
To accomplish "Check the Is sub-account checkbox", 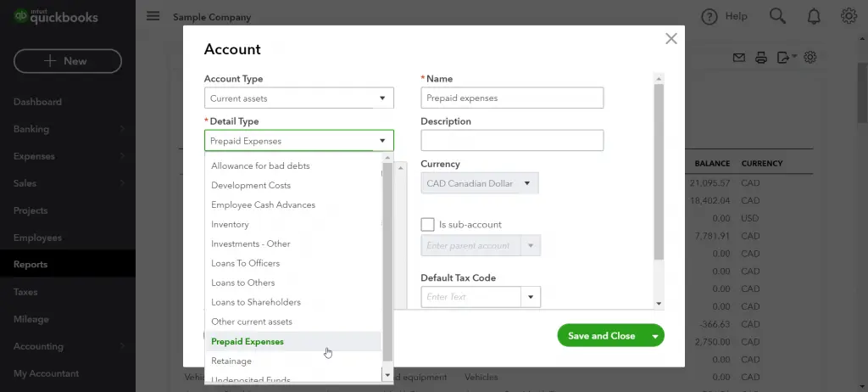I will (427, 225).
